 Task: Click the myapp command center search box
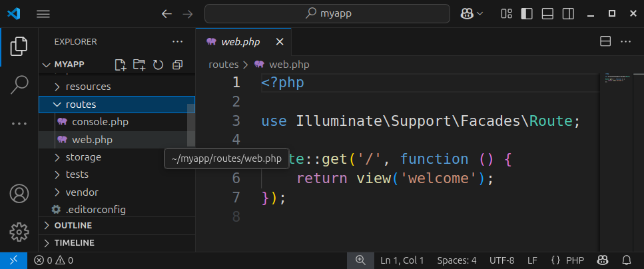pyautogui.click(x=328, y=13)
